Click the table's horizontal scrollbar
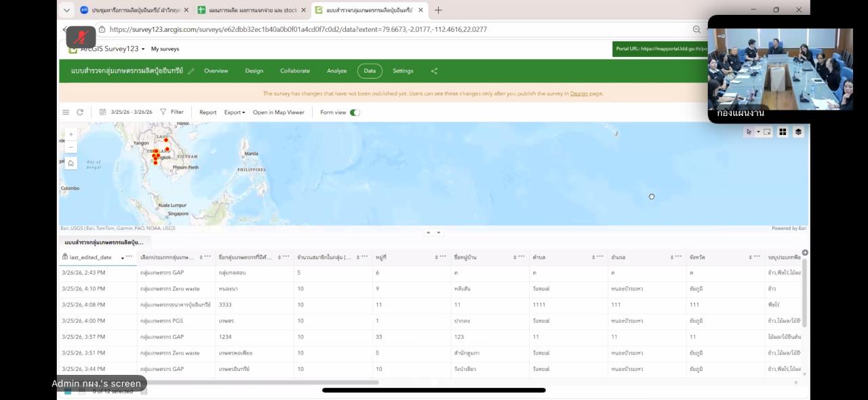The image size is (868, 400). tap(271, 382)
